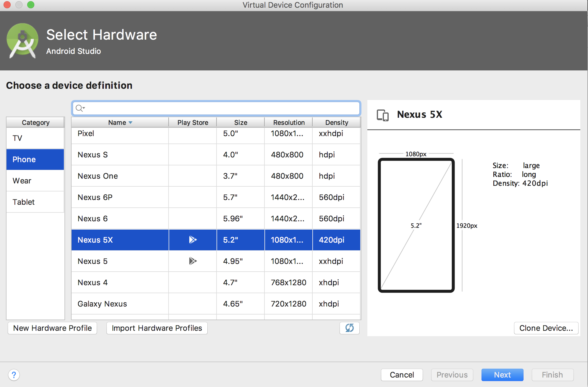Switch to the Wear category
588x387 pixels.
click(x=35, y=181)
